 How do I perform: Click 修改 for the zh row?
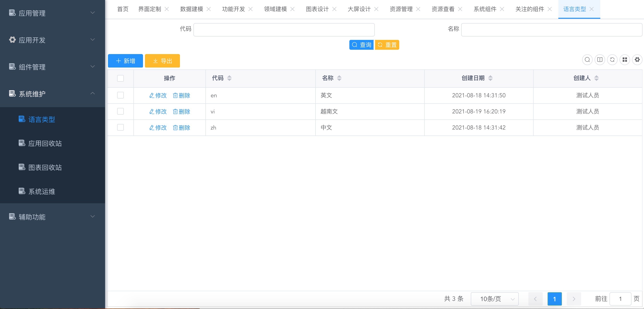click(158, 128)
